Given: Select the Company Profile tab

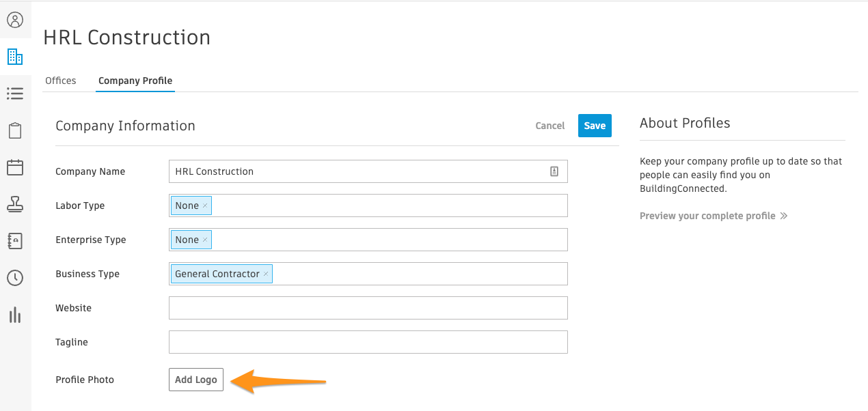Looking at the screenshot, I should tap(135, 81).
